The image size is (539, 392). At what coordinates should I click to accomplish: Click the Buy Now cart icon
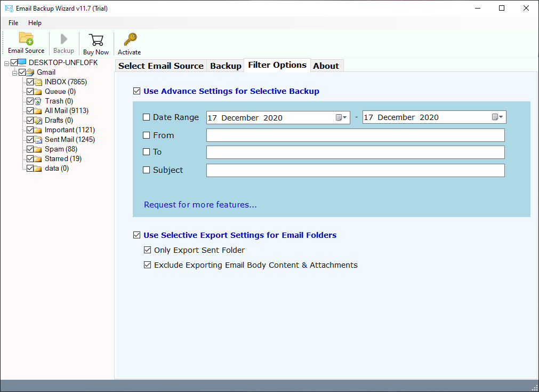point(96,40)
